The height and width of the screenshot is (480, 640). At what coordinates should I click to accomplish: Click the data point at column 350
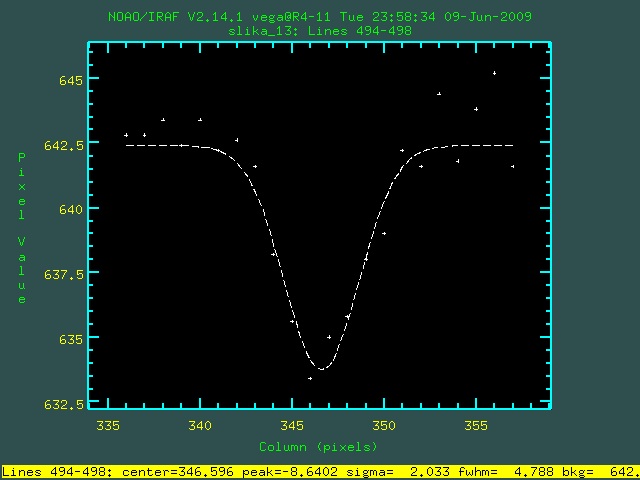coord(384,233)
